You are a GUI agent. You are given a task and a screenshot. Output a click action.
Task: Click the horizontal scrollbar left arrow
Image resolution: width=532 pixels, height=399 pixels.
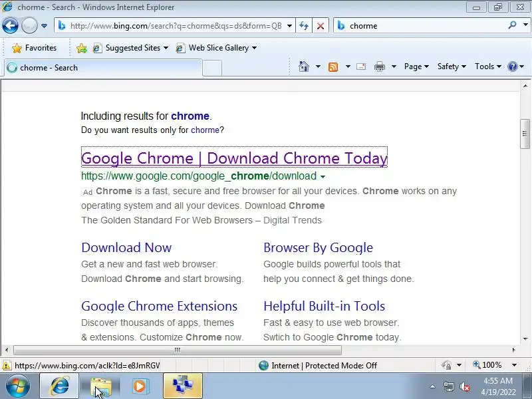[7, 350]
